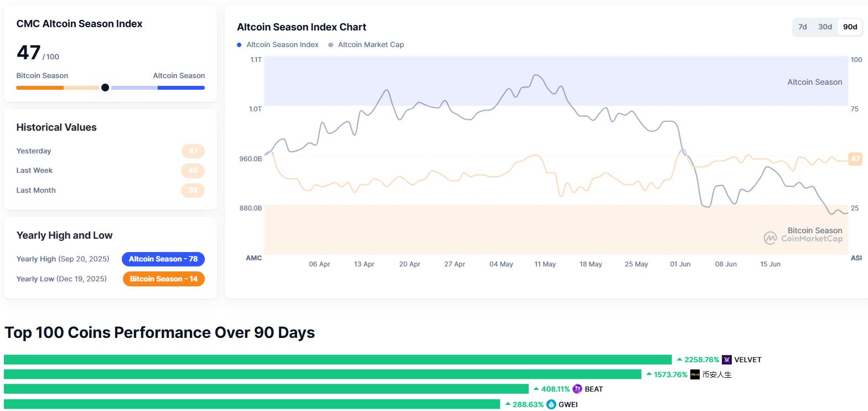Click the BEAT green performance bar
The image size is (868, 411).
click(x=266, y=389)
